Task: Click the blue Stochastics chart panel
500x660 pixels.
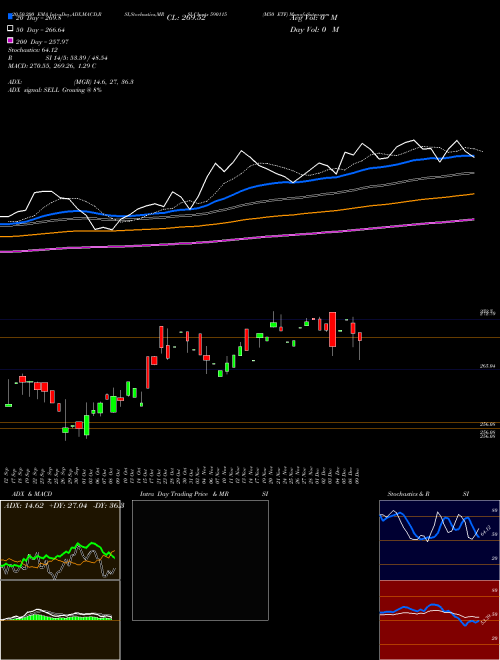Action: (439, 540)
